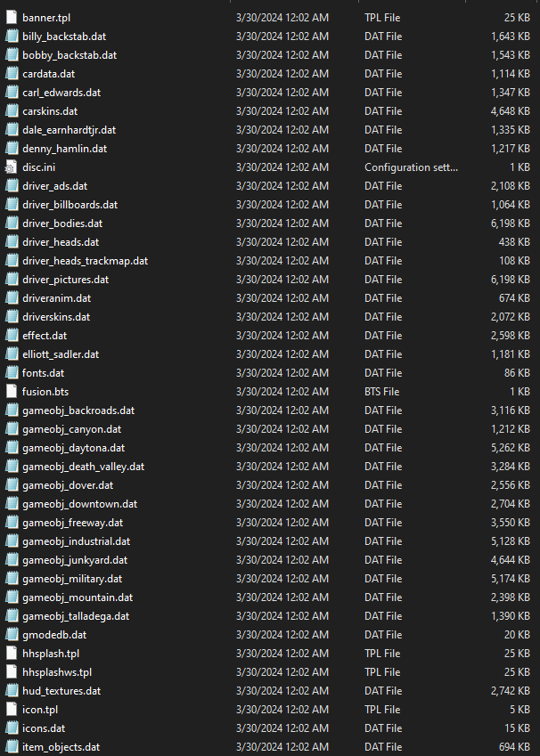Click file name icons.dat
This screenshot has height=756, width=540.
tap(44, 728)
